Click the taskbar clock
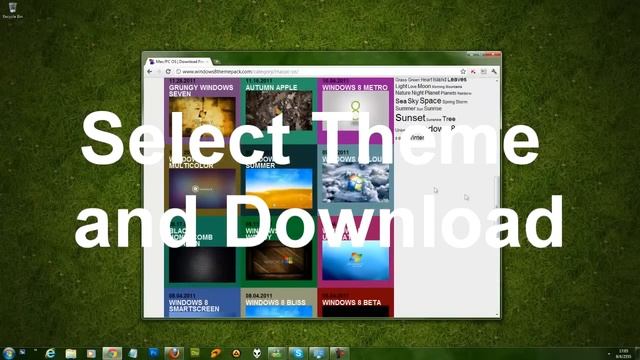640x360 pixels. point(624,353)
